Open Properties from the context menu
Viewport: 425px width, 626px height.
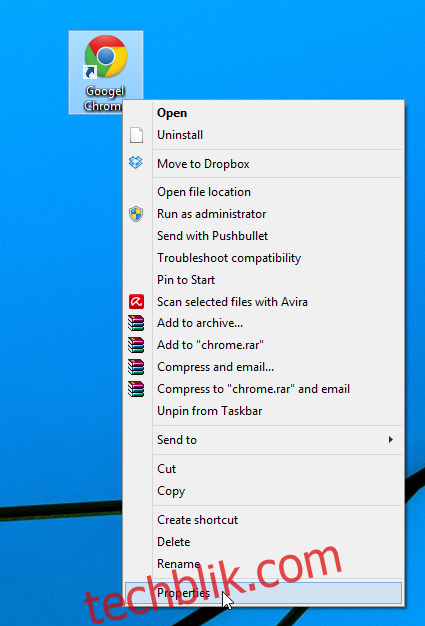tap(263, 593)
